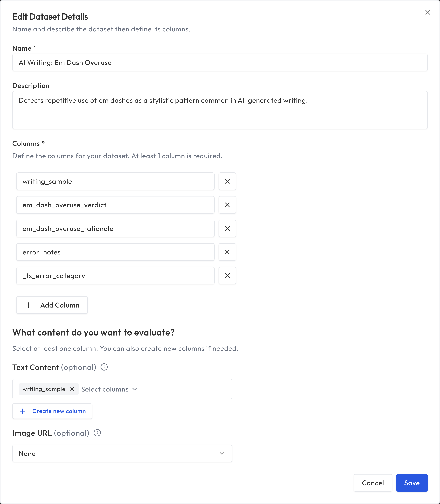This screenshot has width=440, height=504.
Task: Close the Edit Dataset Details dialog
Action: pos(427,12)
